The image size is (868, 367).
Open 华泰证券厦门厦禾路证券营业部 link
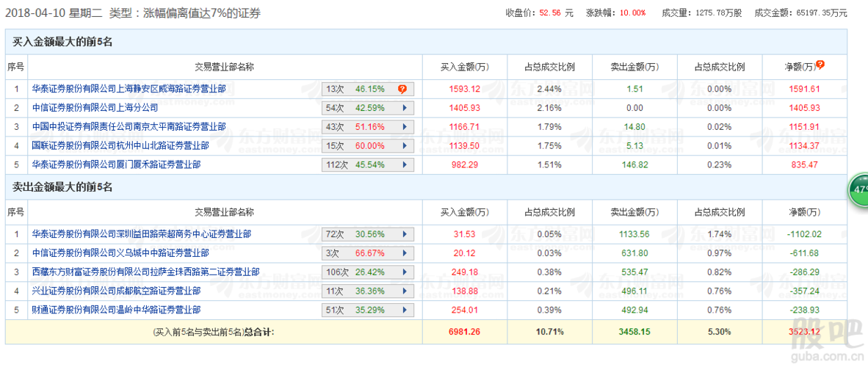pos(116,164)
